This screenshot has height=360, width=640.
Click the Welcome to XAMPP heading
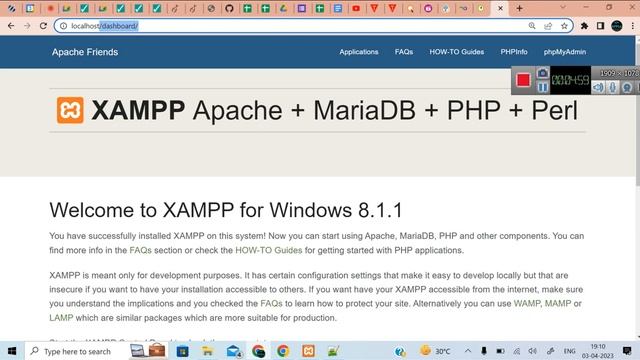(x=226, y=210)
